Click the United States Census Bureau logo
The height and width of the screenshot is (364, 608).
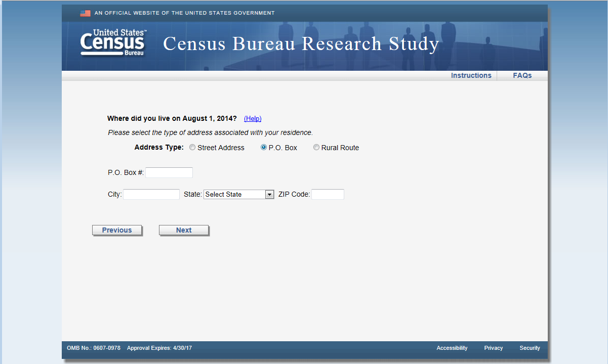point(113,42)
